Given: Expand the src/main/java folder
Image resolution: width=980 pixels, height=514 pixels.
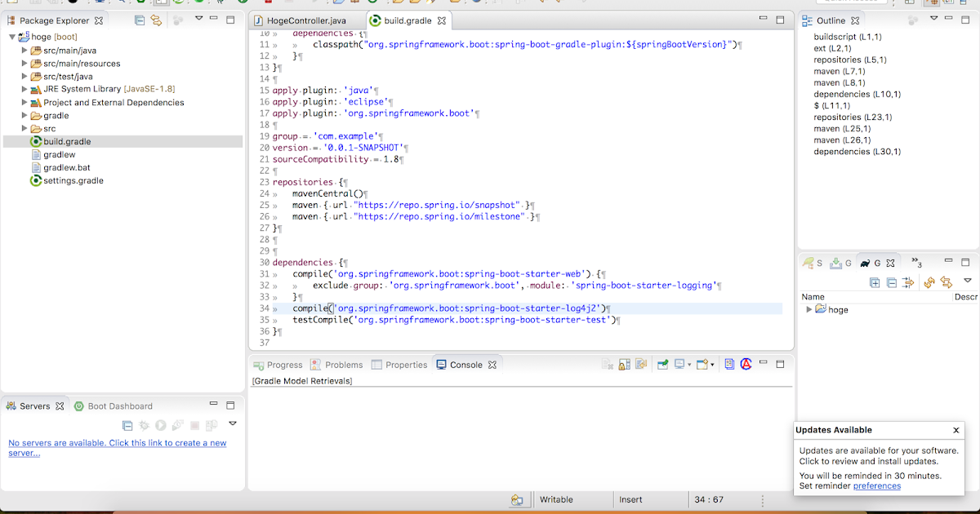Looking at the screenshot, I should pos(25,50).
